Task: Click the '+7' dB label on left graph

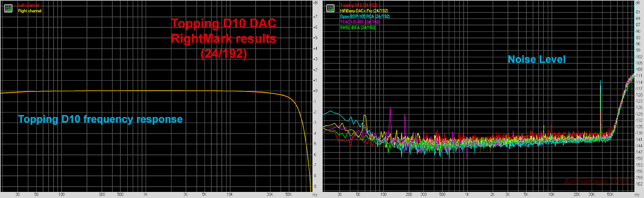Action: [x=315, y=17]
